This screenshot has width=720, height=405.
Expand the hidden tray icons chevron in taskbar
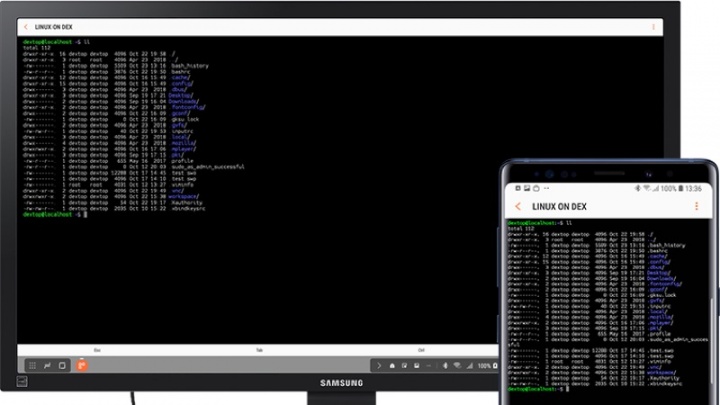coord(379,366)
